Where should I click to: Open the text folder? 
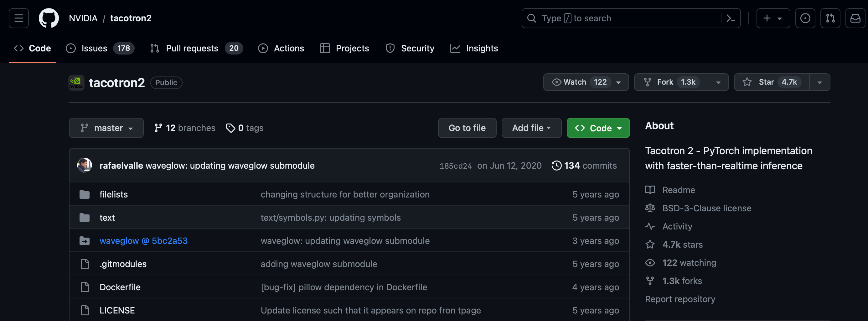click(x=107, y=218)
